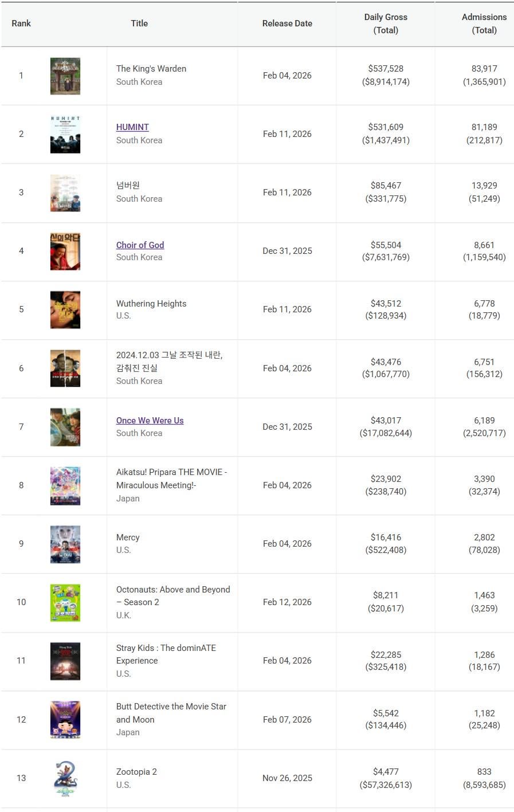Open the Once We Were Us poster
The height and width of the screenshot is (812, 514).
pos(65,427)
